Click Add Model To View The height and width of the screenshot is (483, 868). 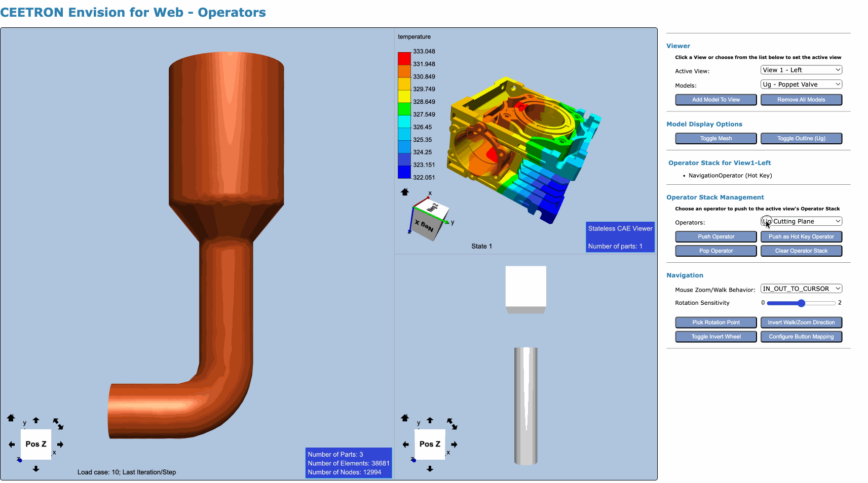(715, 100)
